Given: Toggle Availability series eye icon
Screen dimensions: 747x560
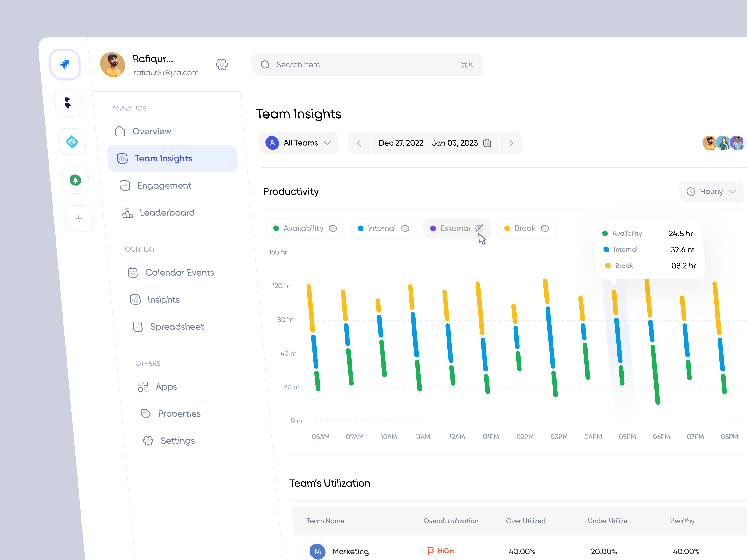Looking at the screenshot, I should click(333, 228).
